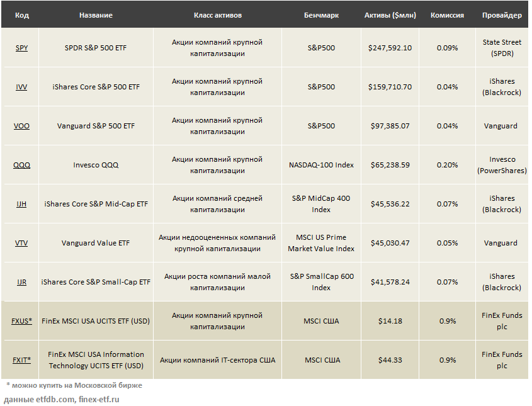The width and height of the screenshot is (532, 406).
Task: Open the SPY ticker link
Action: pyautogui.click(x=21, y=48)
